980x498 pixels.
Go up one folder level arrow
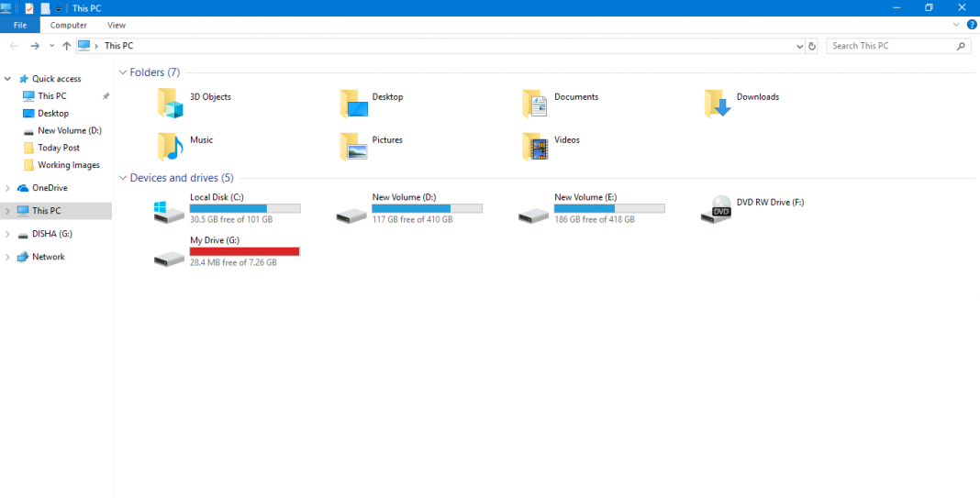point(66,46)
